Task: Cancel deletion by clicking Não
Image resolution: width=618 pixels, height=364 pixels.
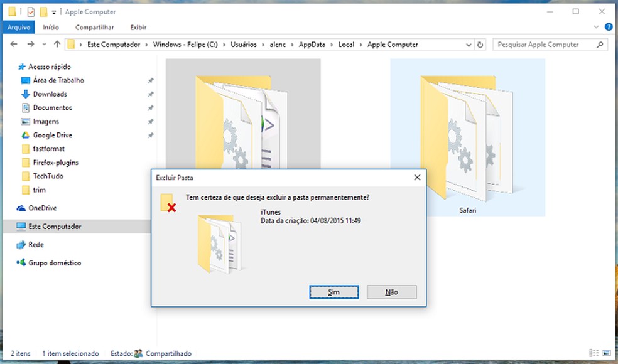Action: coord(391,292)
